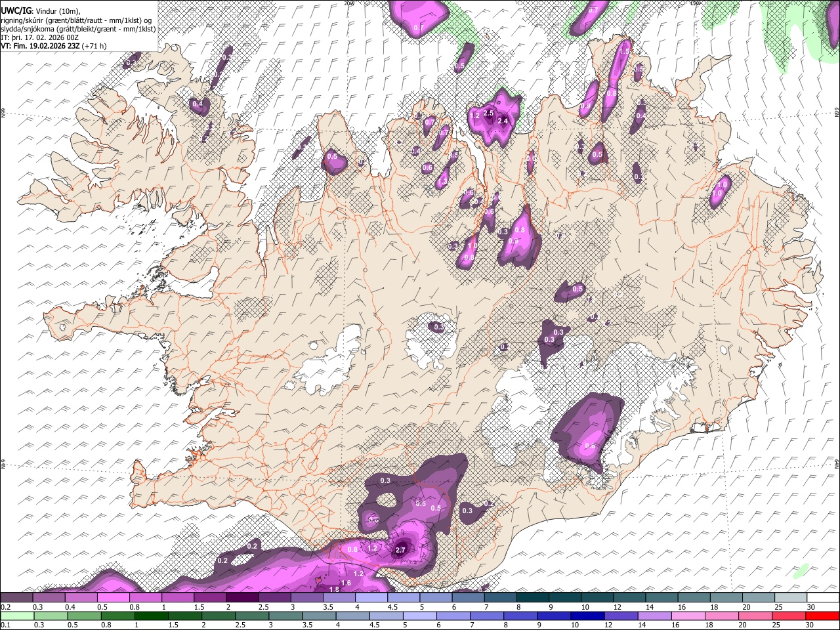Click the '0.1' label under bottom legend row
This screenshot has width=840, height=630.
[x=5, y=625]
